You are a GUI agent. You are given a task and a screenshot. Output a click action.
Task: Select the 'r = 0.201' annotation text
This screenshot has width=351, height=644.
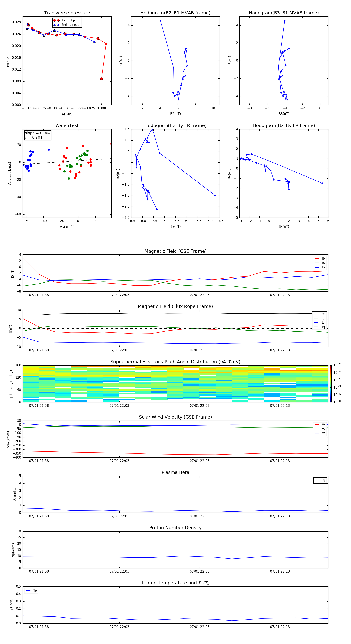(x=34, y=137)
